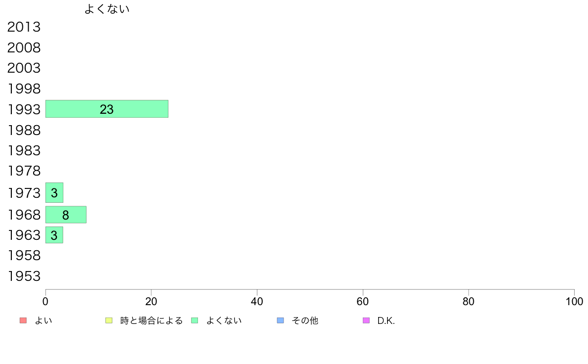Image resolution: width=588 pixels, height=364 pixels.
Task: Click the 2013 year label
Action: tap(24, 27)
